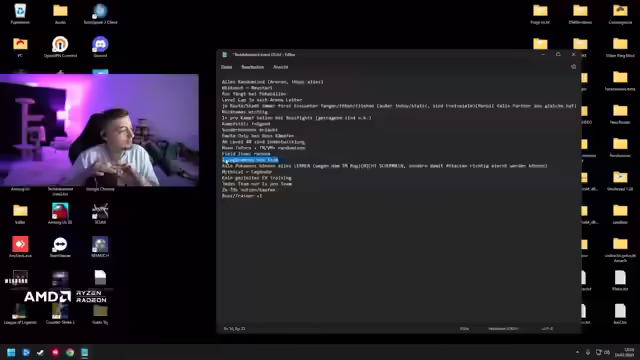Maximize the Editor window

558,54
